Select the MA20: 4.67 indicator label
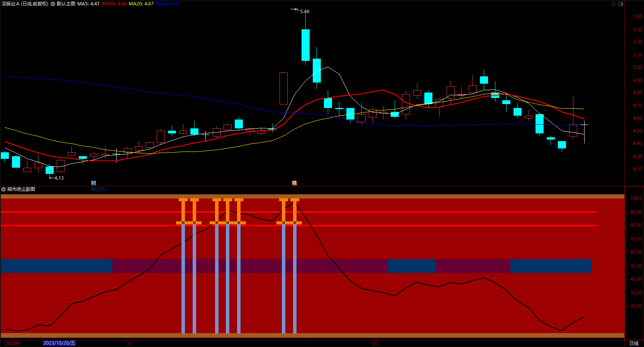 tap(141, 4)
